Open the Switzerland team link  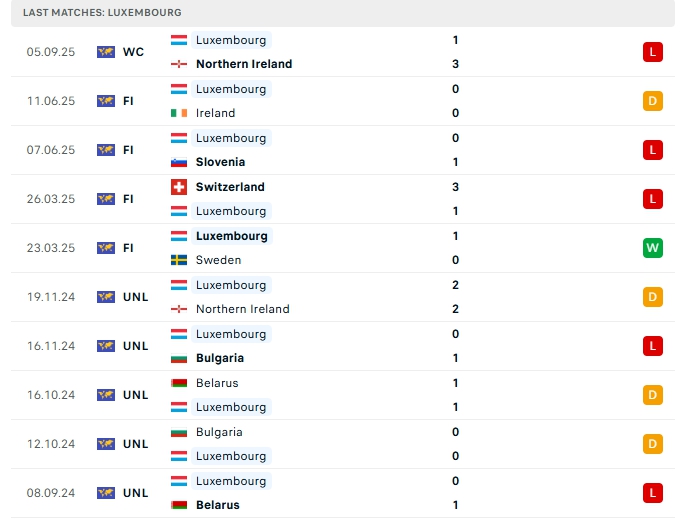coord(230,187)
